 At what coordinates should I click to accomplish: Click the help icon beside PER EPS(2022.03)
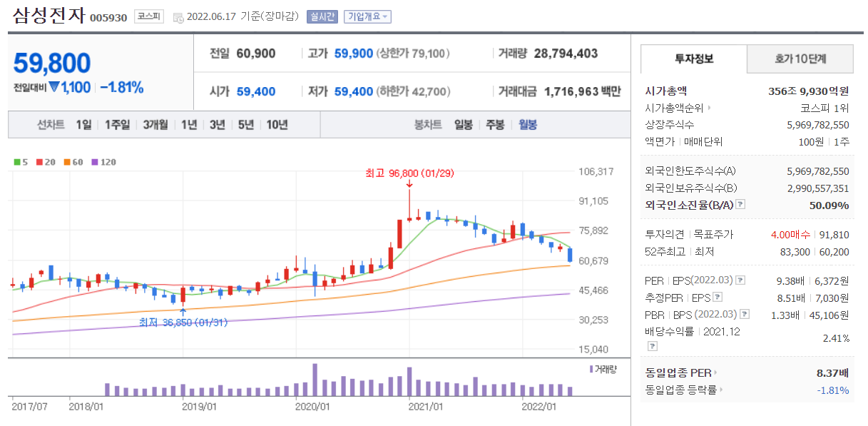[740, 280]
